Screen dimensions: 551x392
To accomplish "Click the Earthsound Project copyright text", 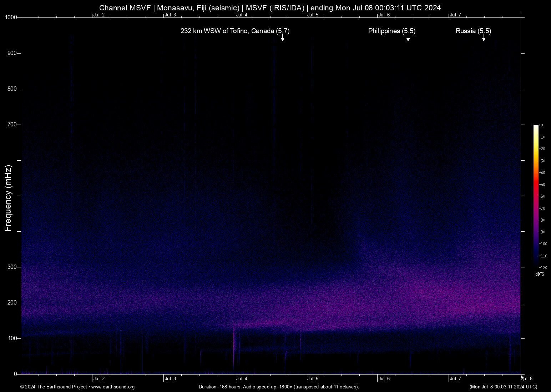I will (54, 387).
